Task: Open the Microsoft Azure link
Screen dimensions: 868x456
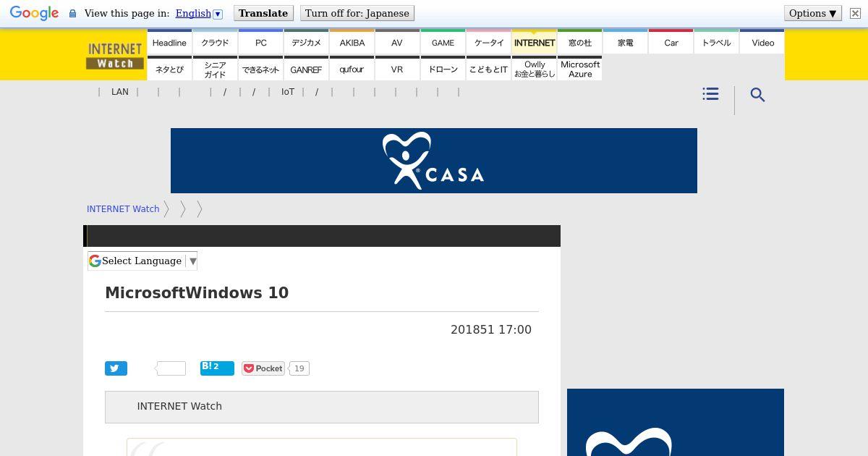Action: pyautogui.click(x=579, y=69)
